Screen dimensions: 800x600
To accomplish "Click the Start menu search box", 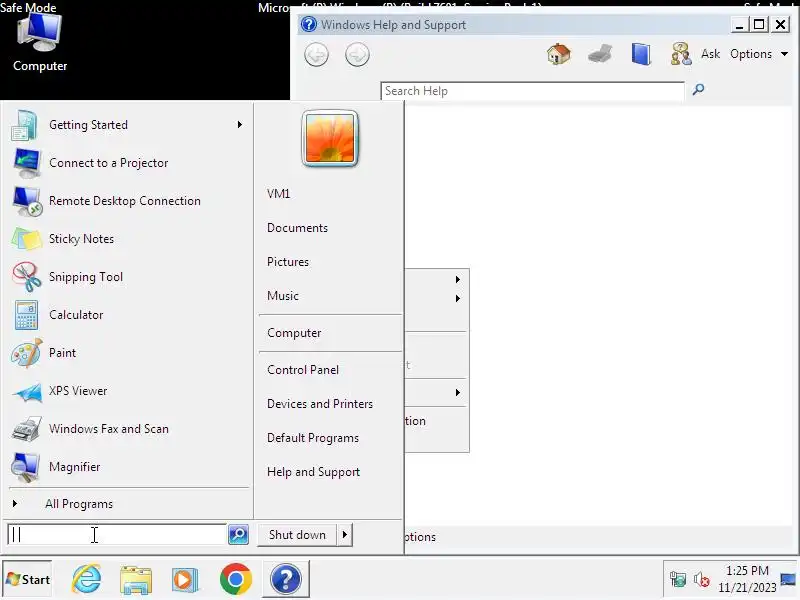I will pyautogui.click(x=117, y=535).
